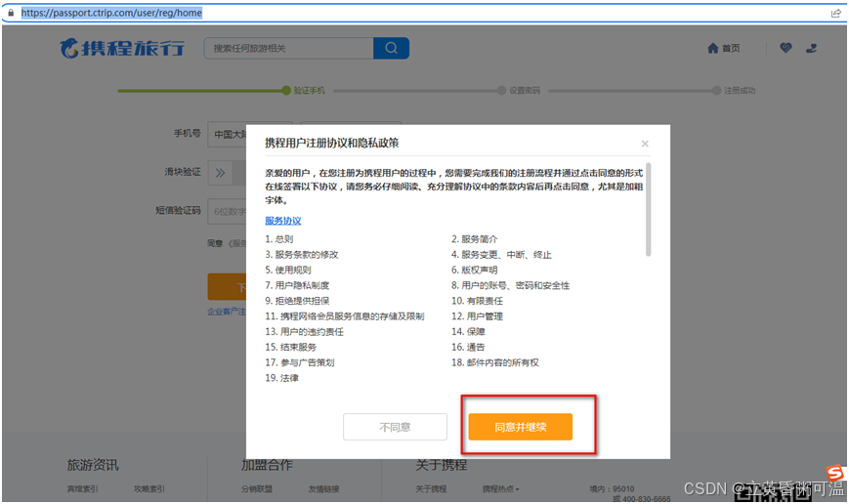The height and width of the screenshot is (504, 849).
Task: Open footer link 宾馆索引
Action: tap(82, 488)
